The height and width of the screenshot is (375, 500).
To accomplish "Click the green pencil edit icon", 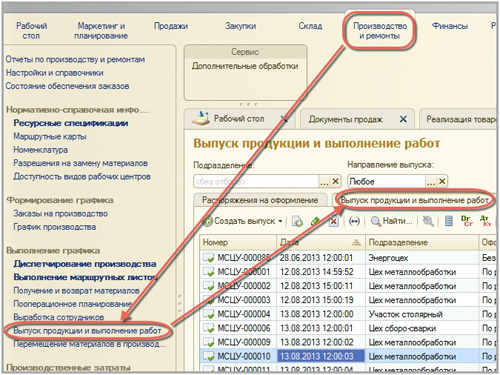I will (x=315, y=221).
